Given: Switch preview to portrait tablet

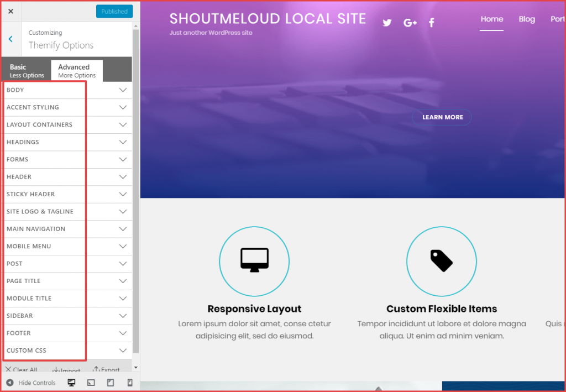Looking at the screenshot, I should pyautogui.click(x=111, y=383).
